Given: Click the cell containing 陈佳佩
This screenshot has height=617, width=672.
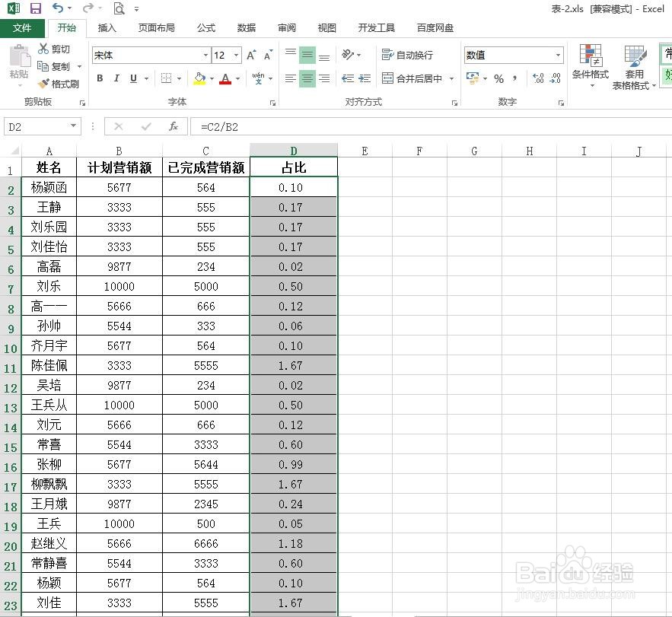Looking at the screenshot, I should pos(49,365).
